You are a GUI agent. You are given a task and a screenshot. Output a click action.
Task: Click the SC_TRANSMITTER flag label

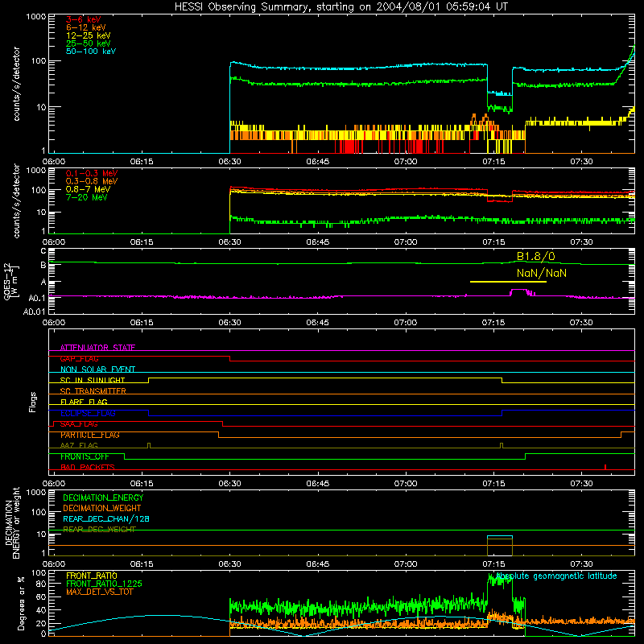(x=93, y=391)
